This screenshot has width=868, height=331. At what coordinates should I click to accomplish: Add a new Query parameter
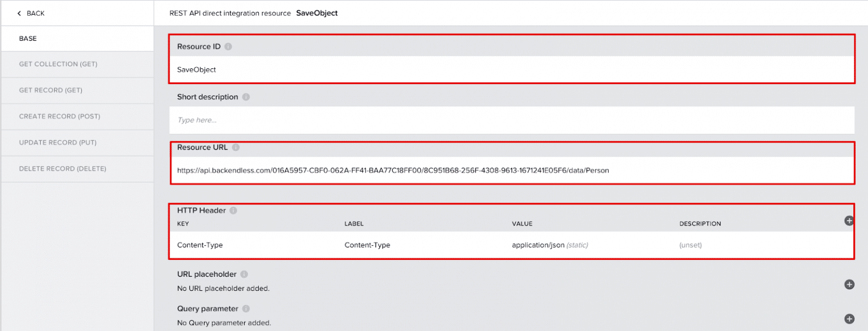click(x=849, y=319)
